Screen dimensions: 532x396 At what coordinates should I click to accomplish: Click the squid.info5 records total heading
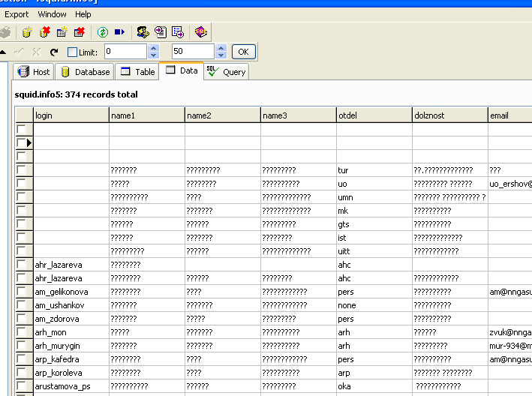(x=76, y=94)
